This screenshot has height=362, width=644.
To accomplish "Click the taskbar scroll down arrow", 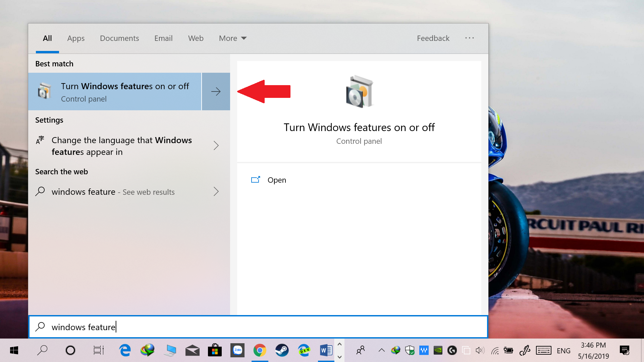I will [x=339, y=357].
